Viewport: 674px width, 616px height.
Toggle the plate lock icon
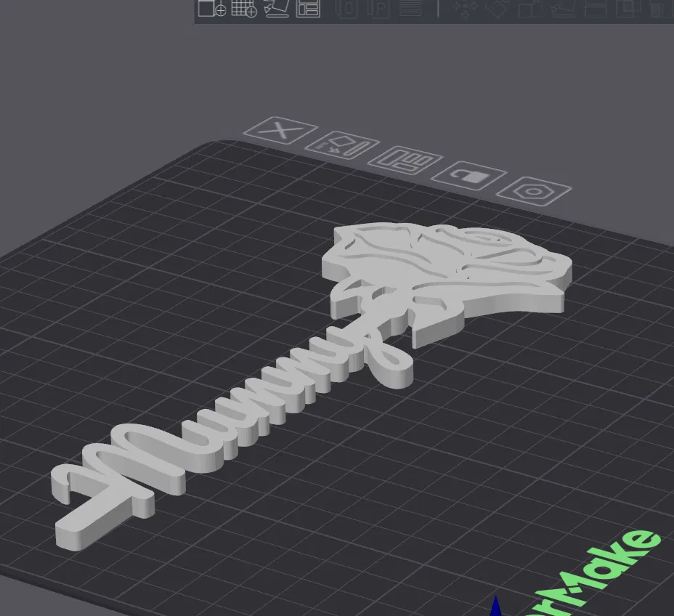tap(468, 175)
